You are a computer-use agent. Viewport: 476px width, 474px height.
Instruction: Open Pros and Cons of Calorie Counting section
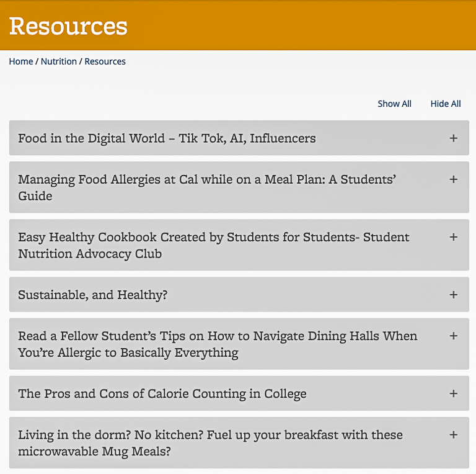click(x=162, y=393)
